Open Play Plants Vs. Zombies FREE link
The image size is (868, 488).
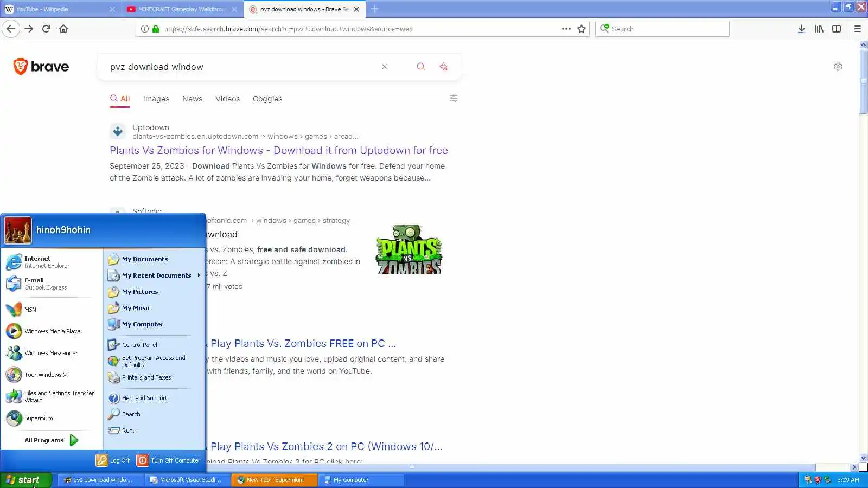click(x=303, y=344)
